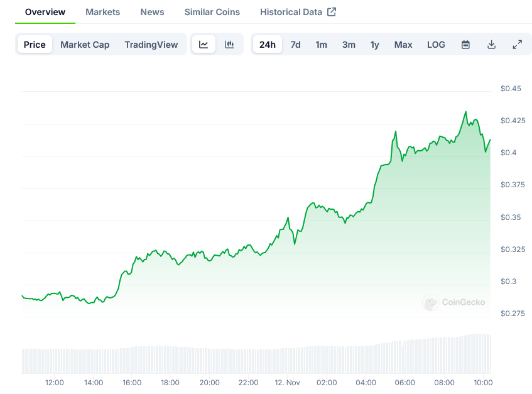Image resolution: width=532 pixels, height=394 pixels.
Task: Open the Similar Coins tab
Action: (212, 12)
